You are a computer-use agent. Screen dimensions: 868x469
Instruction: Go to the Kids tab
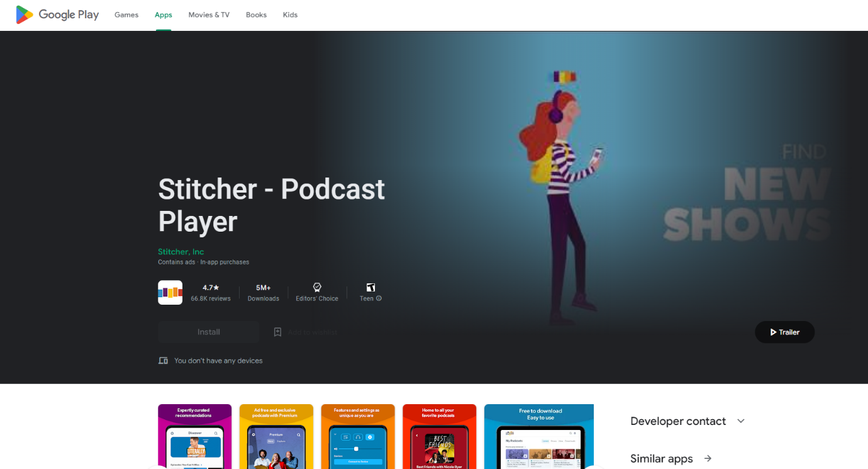290,14
